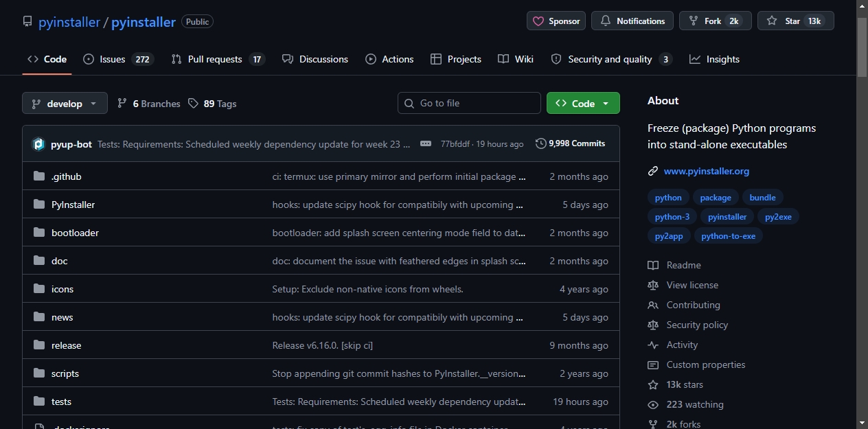Click the news folder icon
This screenshot has height=429, width=868.
click(39, 317)
